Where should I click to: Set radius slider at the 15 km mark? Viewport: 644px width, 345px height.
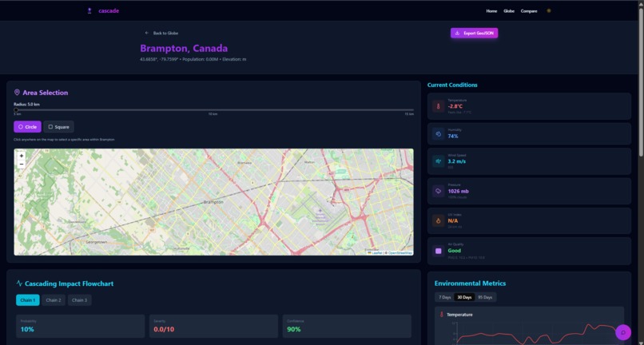411,109
